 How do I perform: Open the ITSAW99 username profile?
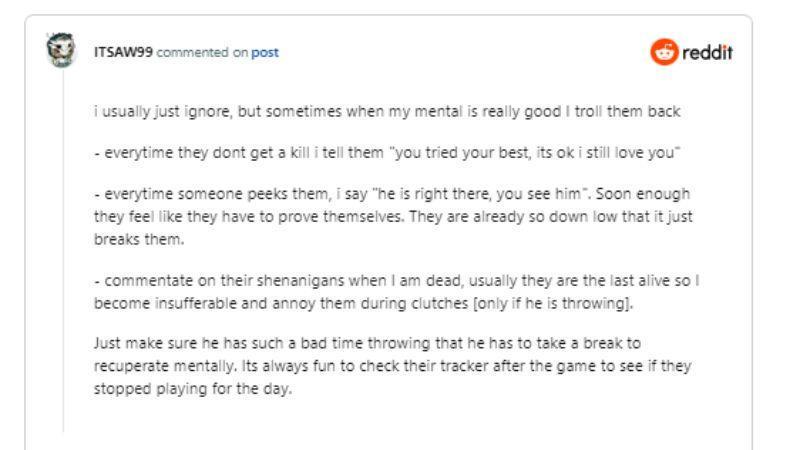pyautogui.click(x=123, y=52)
